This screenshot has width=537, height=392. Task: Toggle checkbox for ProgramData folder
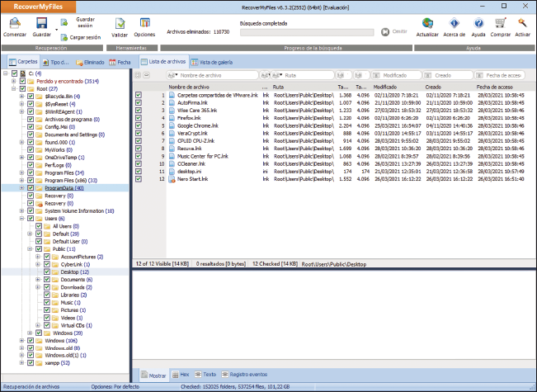pyautogui.click(x=31, y=188)
